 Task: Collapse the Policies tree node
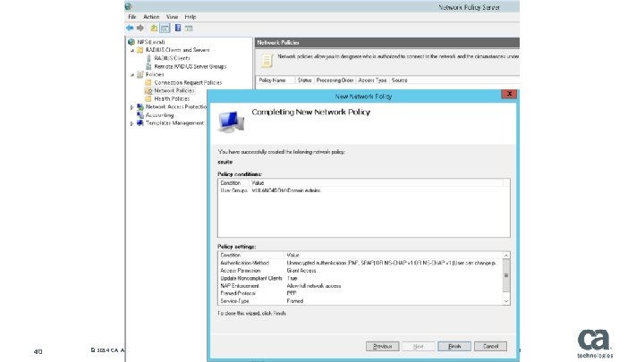[x=132, y=75]
